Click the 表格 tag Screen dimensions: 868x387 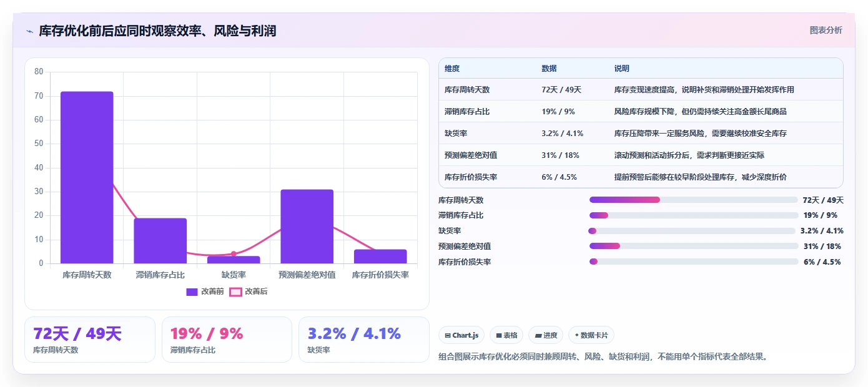506,335
